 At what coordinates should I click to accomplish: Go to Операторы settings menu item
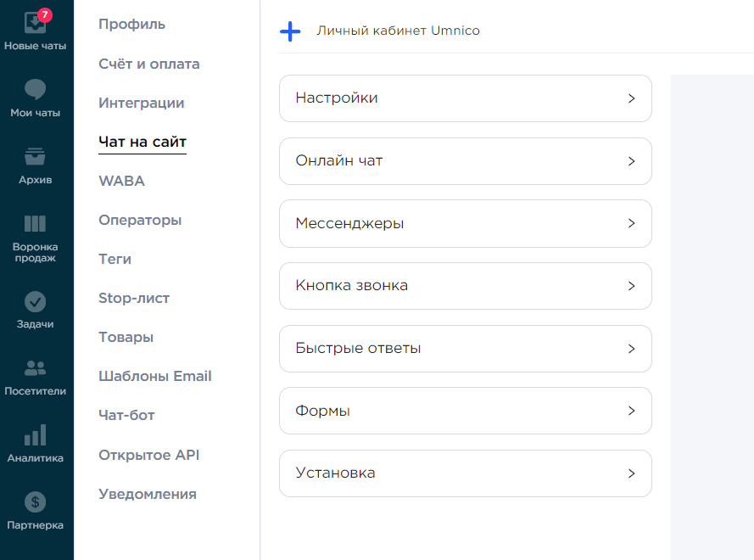pyautogui.click(x=140, y=221)
